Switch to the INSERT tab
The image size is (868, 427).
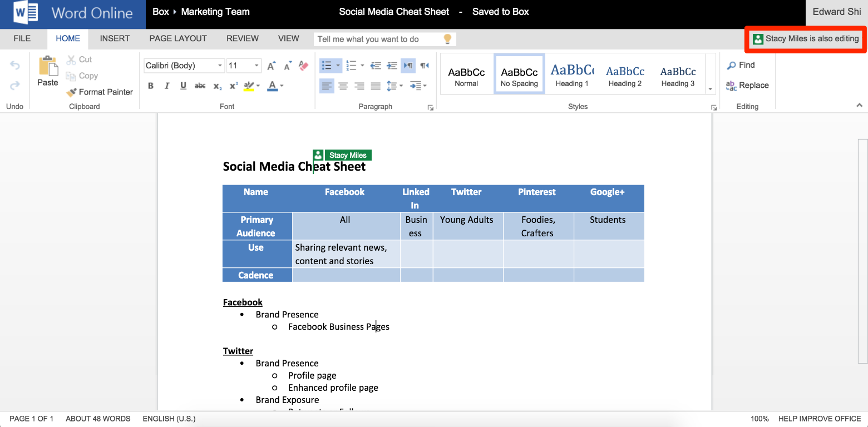click(115, 38)
